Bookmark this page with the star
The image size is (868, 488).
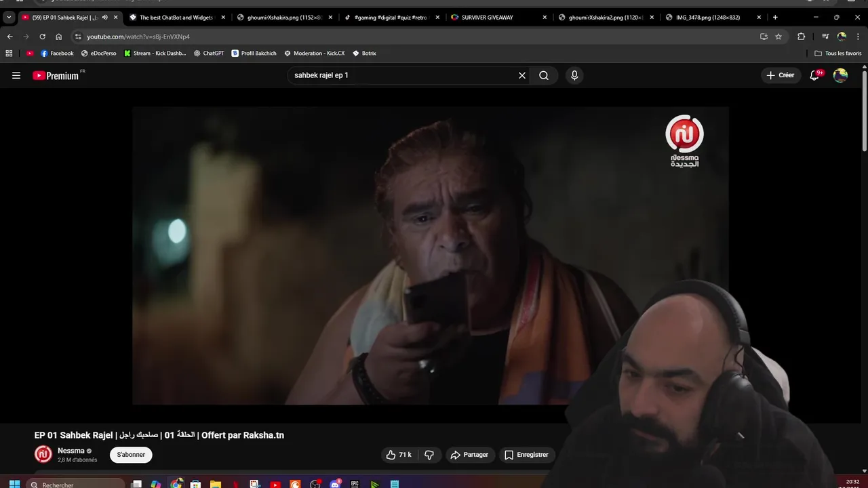pos(778,37)
